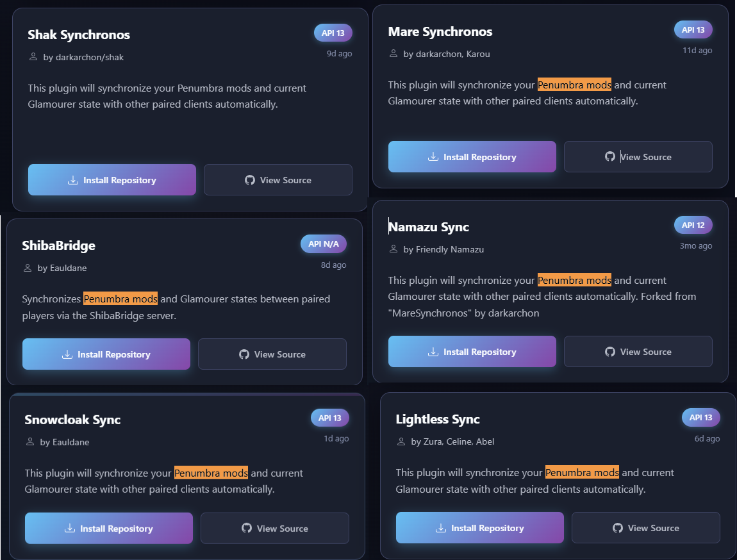The image size is (737, 560).
Task: Open View Source for Lightless Sync
Action: click(x=646, y=528)
